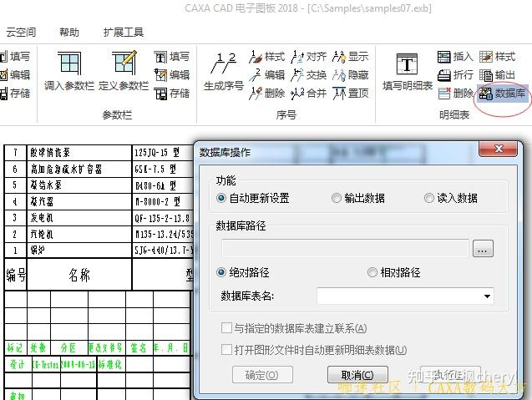Click the 显示 serial number tool
The image size is (532, 400).
(x=350, y=56)
